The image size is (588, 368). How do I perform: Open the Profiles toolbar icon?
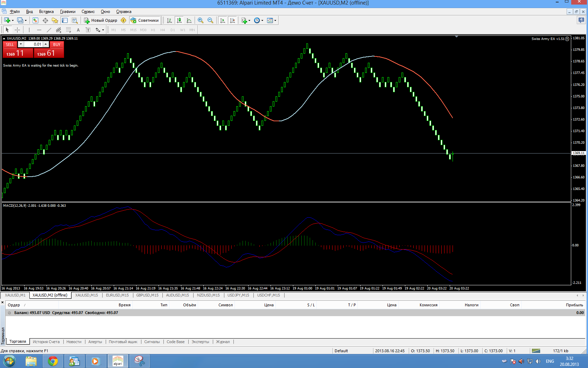20,20
